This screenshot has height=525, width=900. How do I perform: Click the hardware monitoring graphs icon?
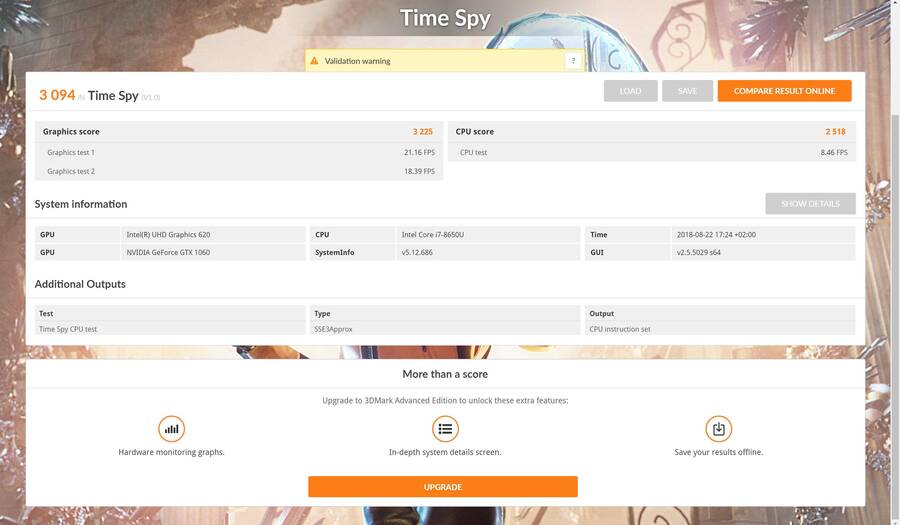(171, 429)
